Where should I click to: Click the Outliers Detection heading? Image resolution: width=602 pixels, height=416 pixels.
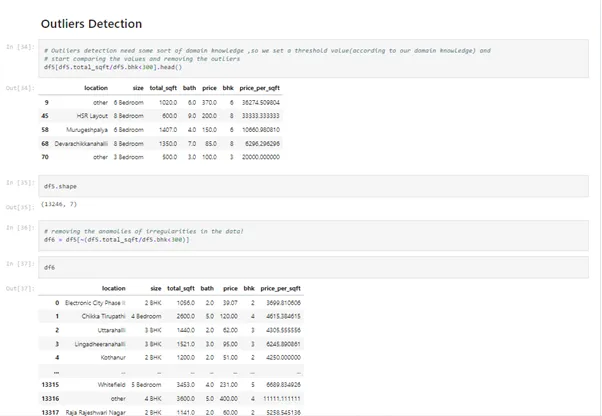pyautogui.click(x=91, y=24)
